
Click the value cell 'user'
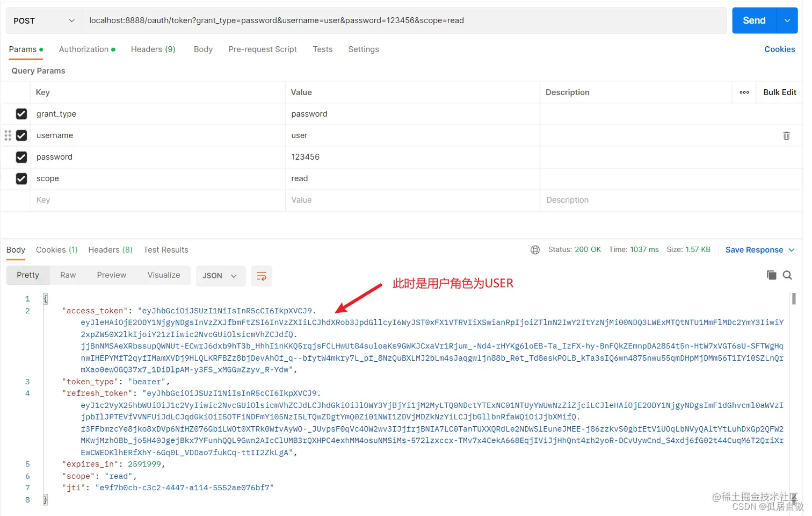412,135
